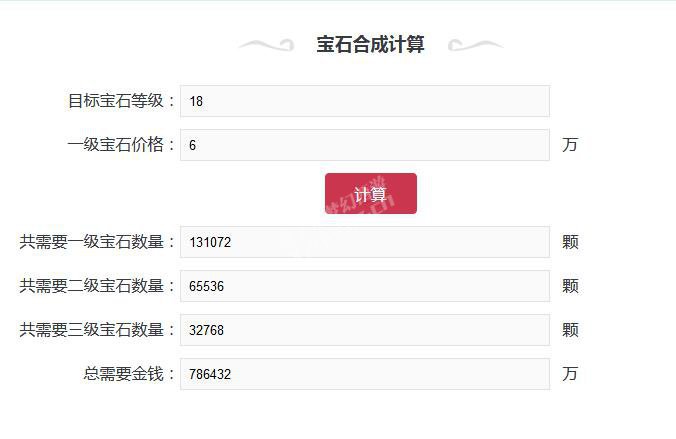676x439 pixels.
Task: Click the left swirl ornament beside title
Action: [266, 45]
